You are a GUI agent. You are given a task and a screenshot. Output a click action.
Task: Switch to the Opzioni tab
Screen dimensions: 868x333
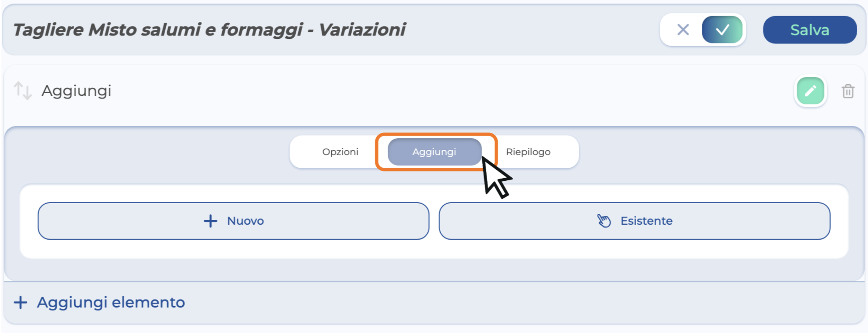pyautogui.click(x=340, y=152)
